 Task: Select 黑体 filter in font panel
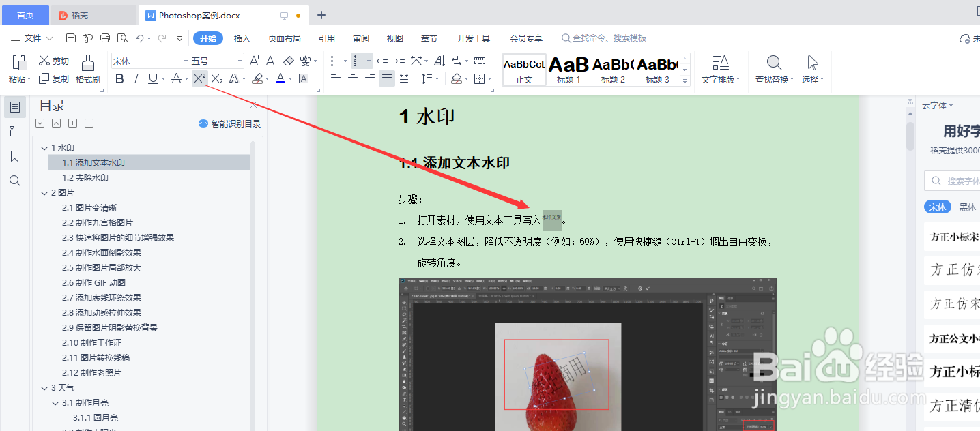[968, 207]
